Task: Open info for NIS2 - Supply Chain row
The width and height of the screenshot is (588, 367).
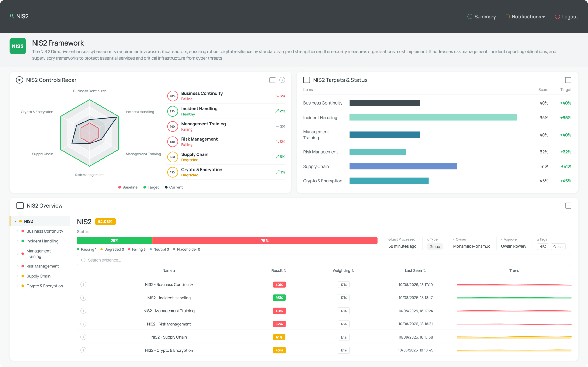Action: click(83, 337)
